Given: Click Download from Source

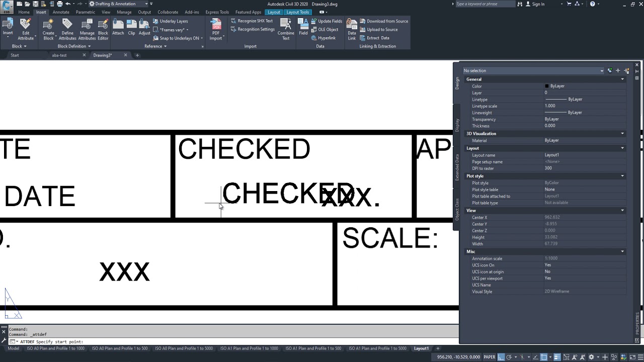Looking at the screenshot, I should 384,21.
